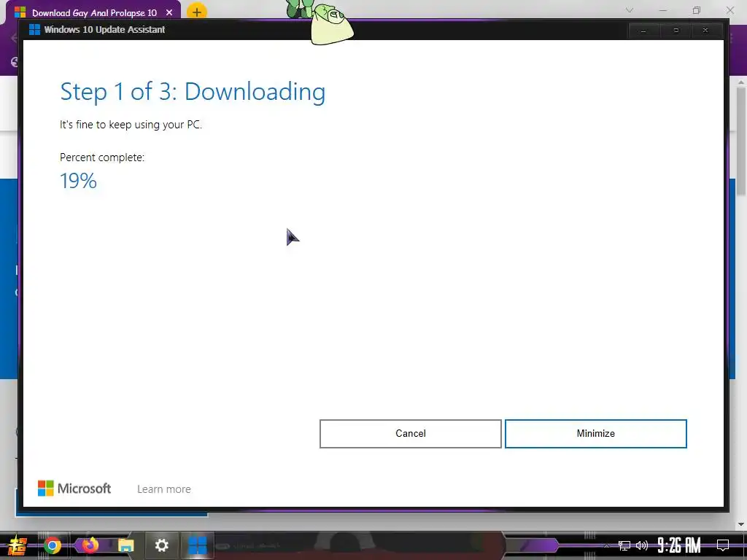Close the Windows 10 Update Assistant window
This screenshot has height=560, width=747.
pos(705,31)
